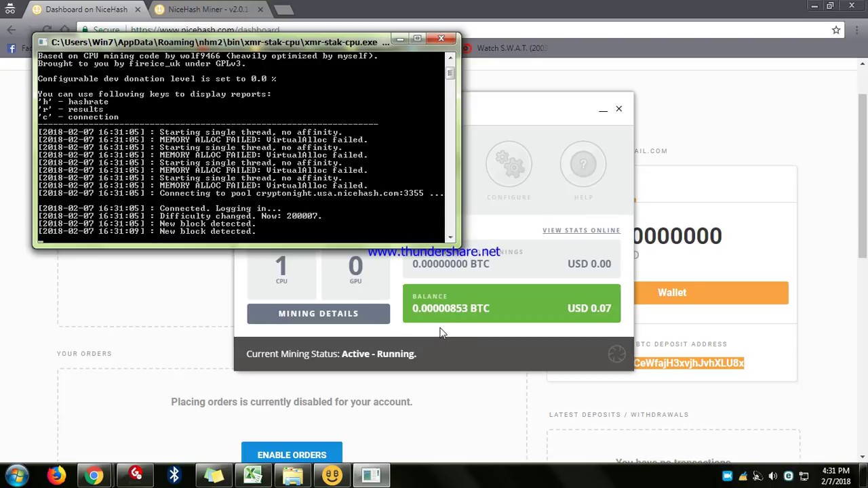Open the Facebook bookmark icon
The image size is (868, 488).
click(x=12, y=48)
